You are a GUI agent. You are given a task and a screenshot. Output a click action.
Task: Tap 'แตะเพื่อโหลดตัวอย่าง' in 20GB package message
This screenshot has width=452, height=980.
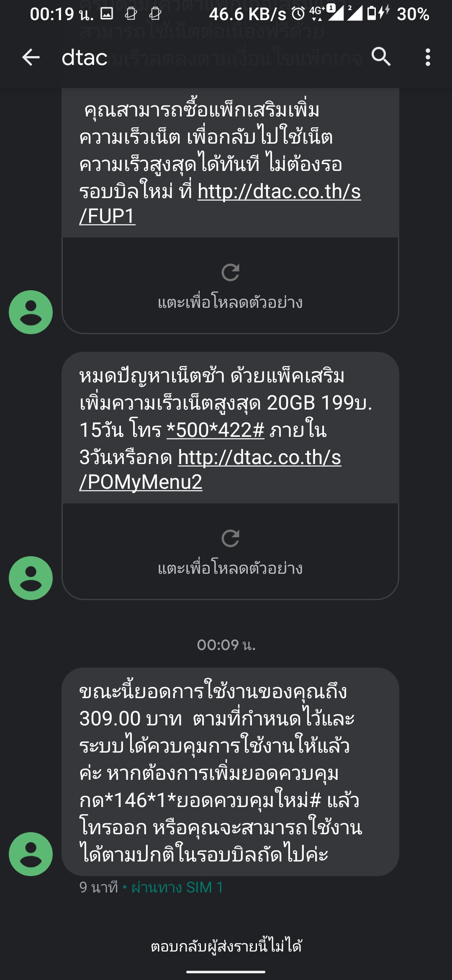230,568
